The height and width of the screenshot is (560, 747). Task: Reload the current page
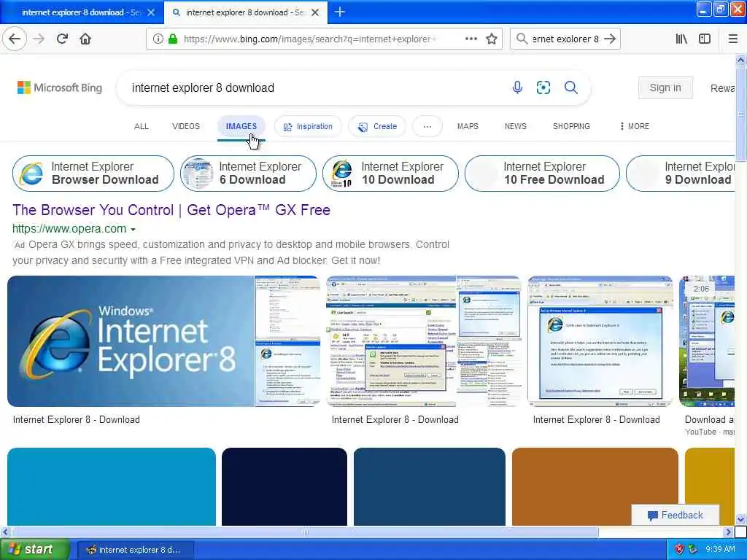[62, 39]
